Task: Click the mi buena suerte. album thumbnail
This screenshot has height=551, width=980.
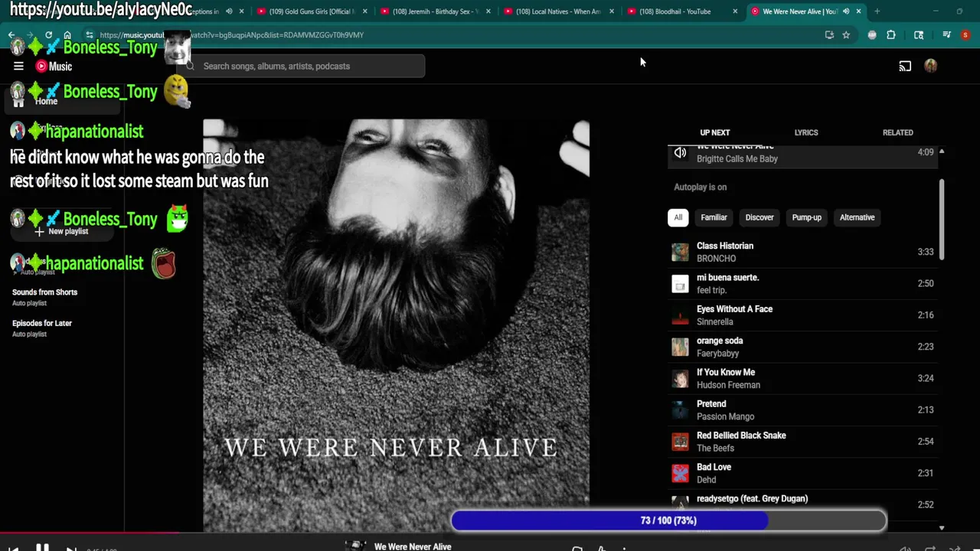Action: 680,284
